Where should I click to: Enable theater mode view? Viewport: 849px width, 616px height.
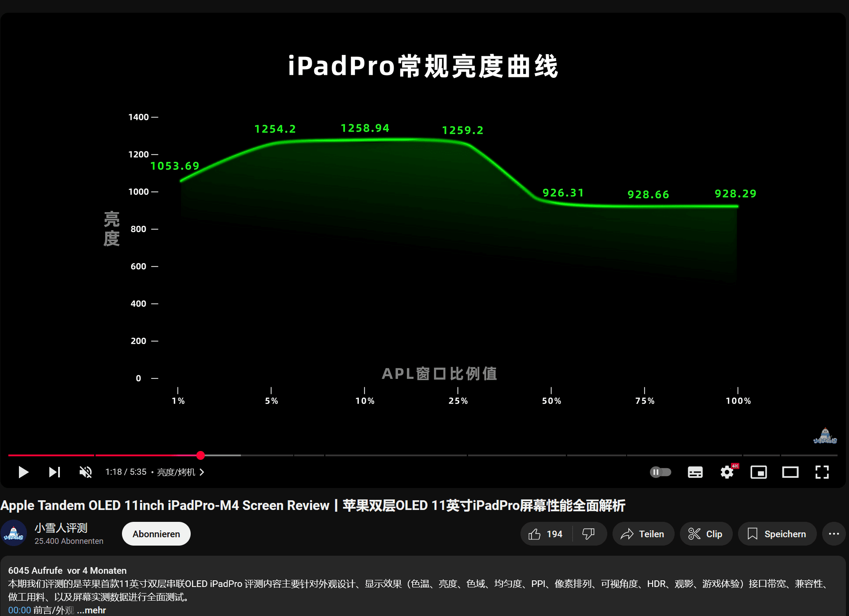790,472
